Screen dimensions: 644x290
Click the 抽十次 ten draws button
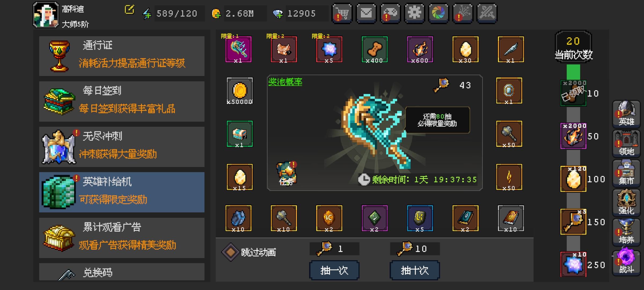click(415, 270)
